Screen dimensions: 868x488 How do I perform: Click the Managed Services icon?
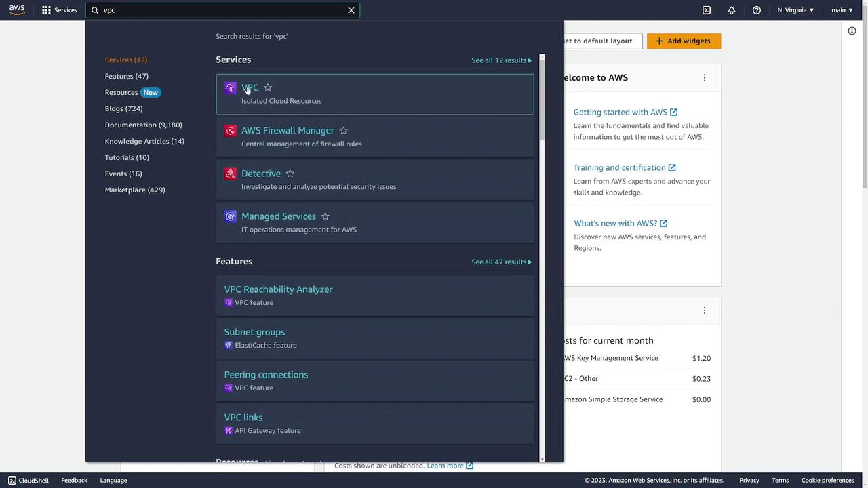[231, 216]
